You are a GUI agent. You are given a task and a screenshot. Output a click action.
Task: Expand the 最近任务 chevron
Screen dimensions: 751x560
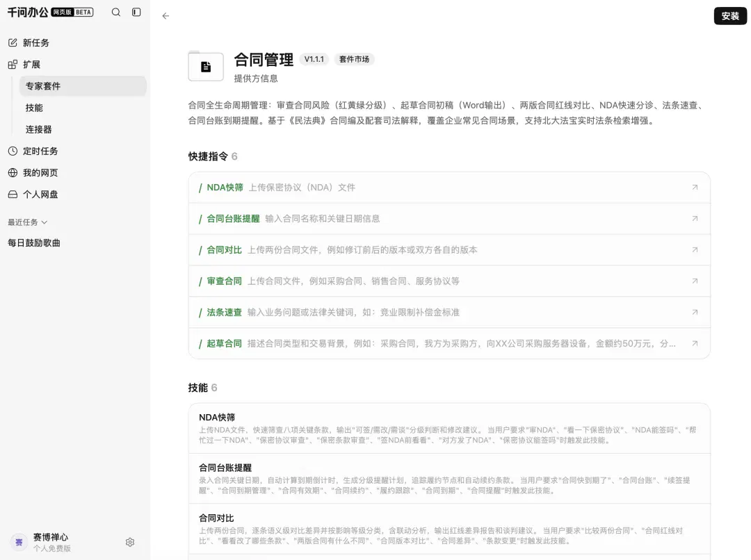(x=45, y=222)
